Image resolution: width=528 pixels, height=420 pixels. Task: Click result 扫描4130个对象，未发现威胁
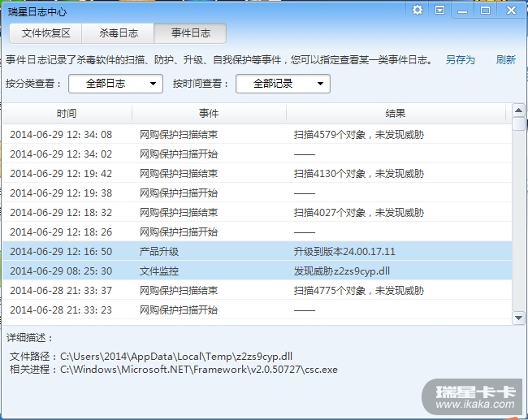(358, 174)
